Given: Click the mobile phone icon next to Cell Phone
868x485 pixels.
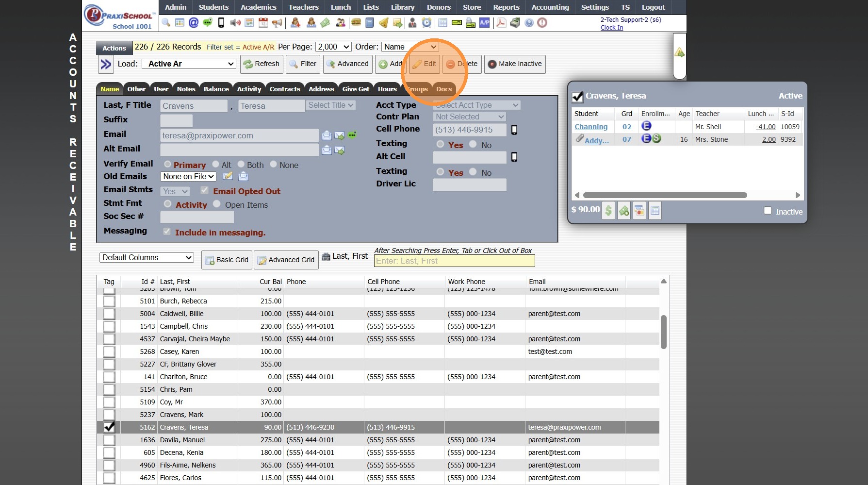Looking at the screenshot, I should click(x=514, y=130).
